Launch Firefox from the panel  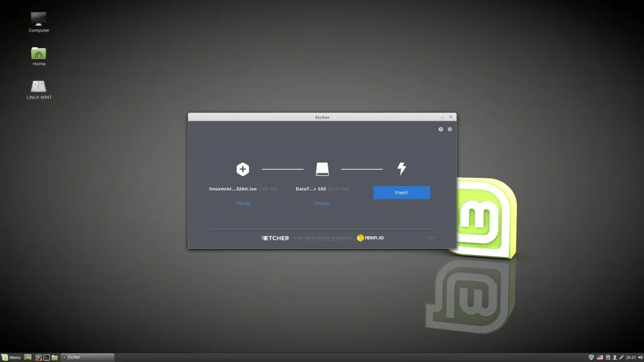(x=38, y=358)
